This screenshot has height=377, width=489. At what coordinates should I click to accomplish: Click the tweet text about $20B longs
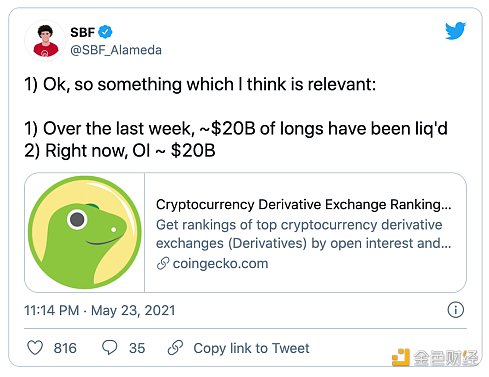(236, 129)
